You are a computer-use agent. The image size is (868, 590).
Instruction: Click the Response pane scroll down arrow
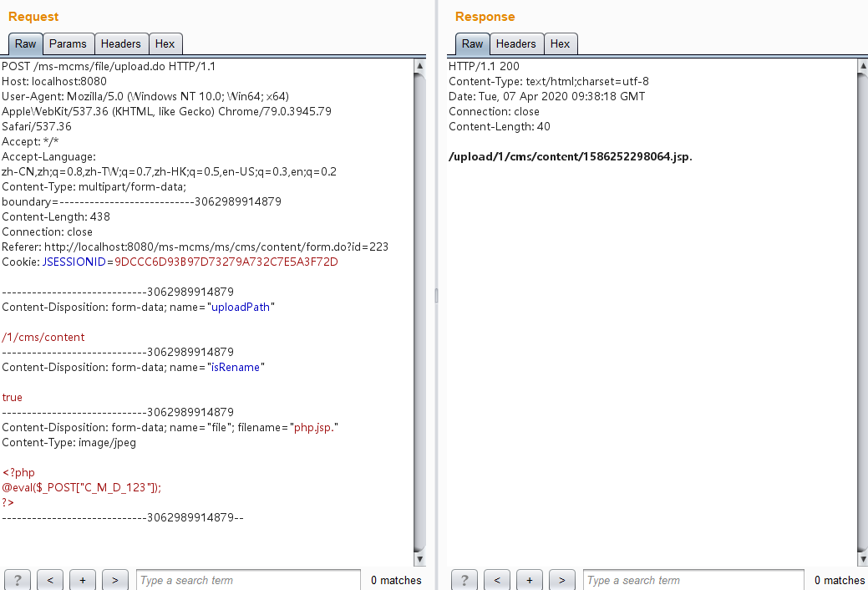pos(863,559)
